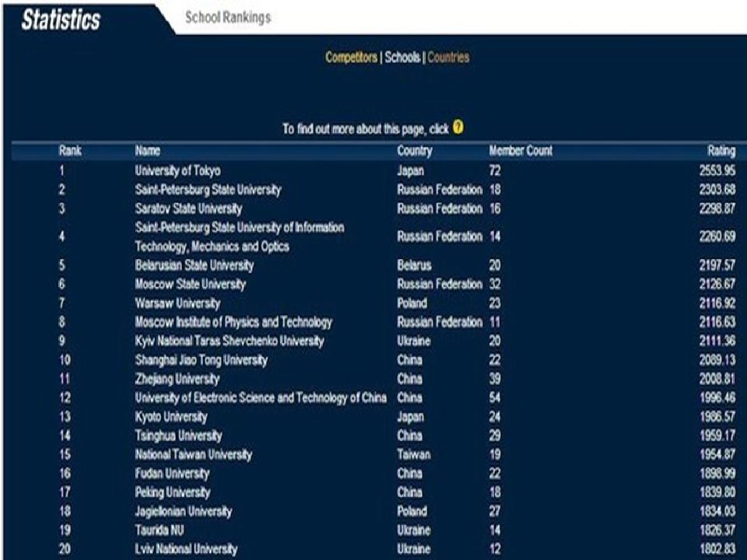Click rank number 15
The width and height of the screenshot is (747, 560).
coord(65,455)
